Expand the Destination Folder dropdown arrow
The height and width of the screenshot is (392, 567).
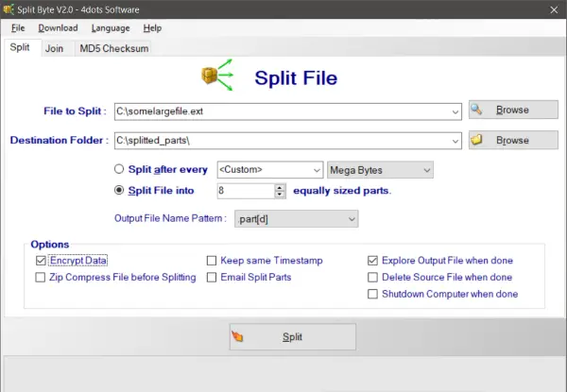click(455, 141)
